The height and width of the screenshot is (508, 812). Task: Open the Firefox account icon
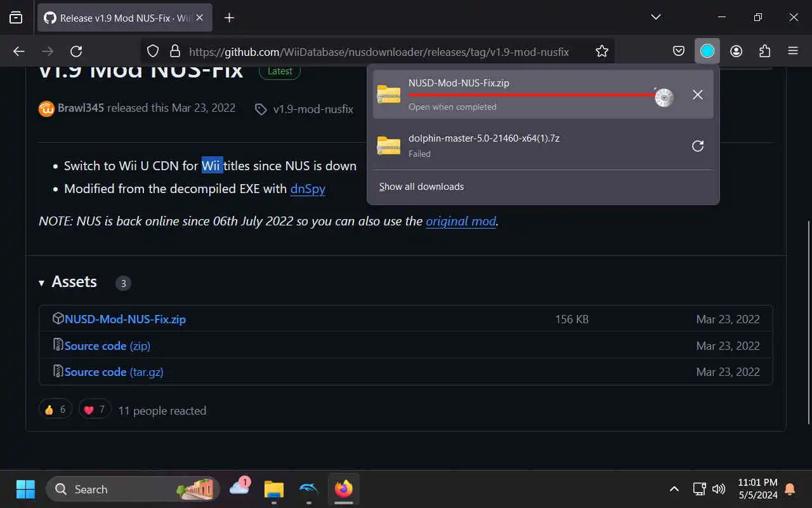pyautogui.click(x=736, y=51)
